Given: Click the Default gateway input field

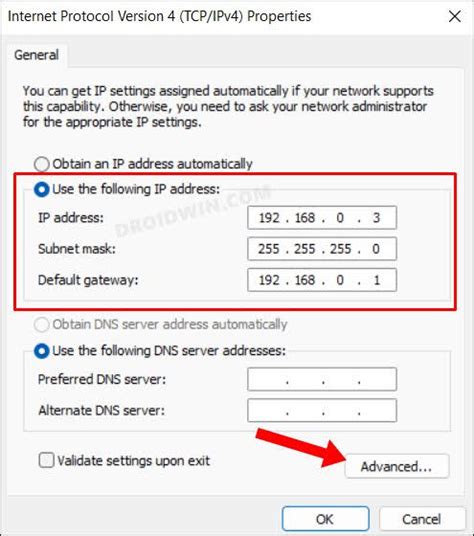Looking at the screenshot, I should tap(322, 280).
